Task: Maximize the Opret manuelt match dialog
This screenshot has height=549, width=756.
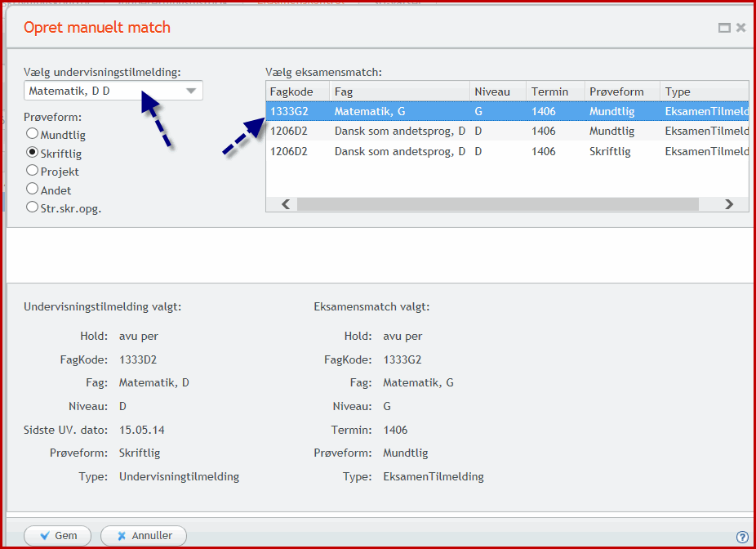Action: click(x=724, y=28)
